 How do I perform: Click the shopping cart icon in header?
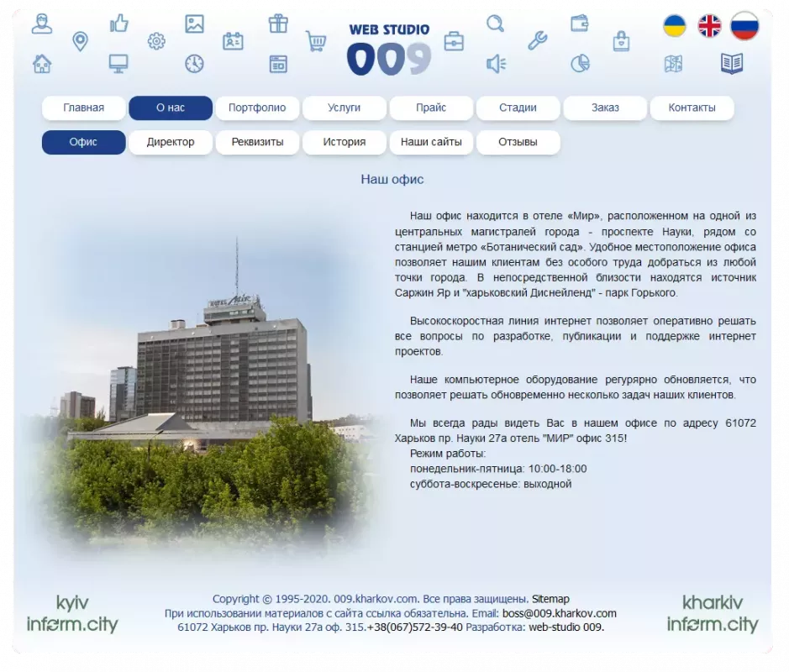pos(316,40)
